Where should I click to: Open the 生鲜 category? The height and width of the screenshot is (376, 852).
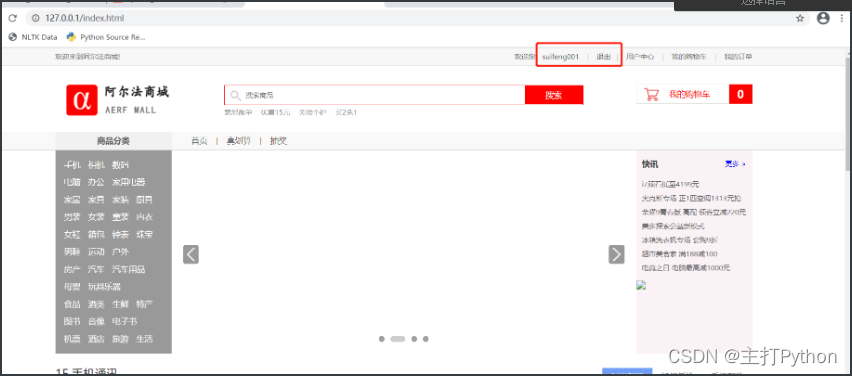120,304
